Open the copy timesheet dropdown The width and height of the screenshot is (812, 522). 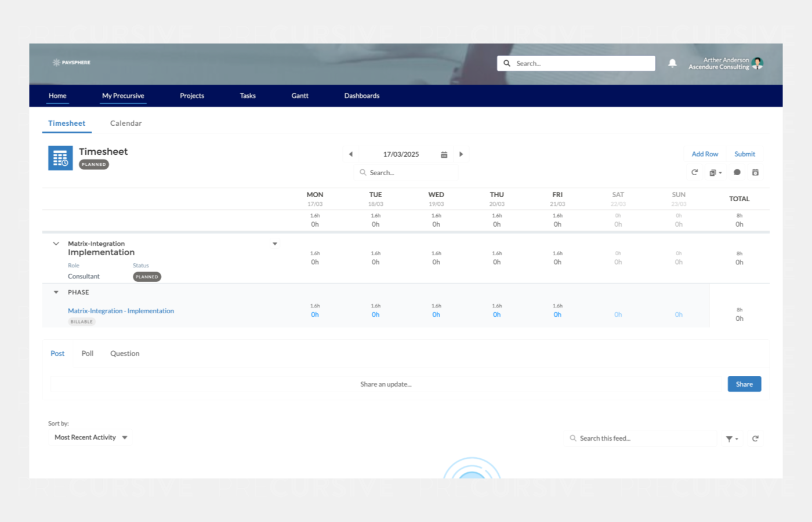click(x=715, y=173)
